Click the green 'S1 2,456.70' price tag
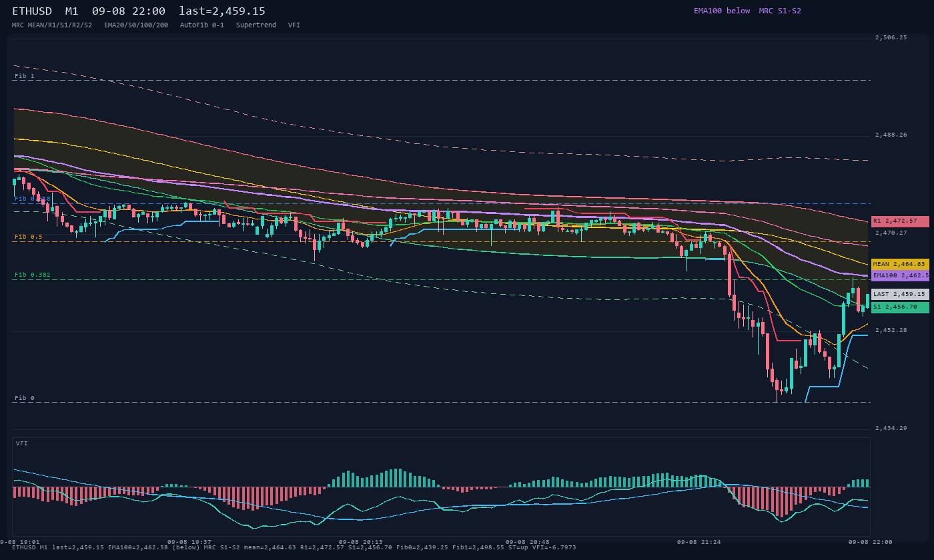The width and height of the screenshot is (934, 560). click(x=900, y=307)
